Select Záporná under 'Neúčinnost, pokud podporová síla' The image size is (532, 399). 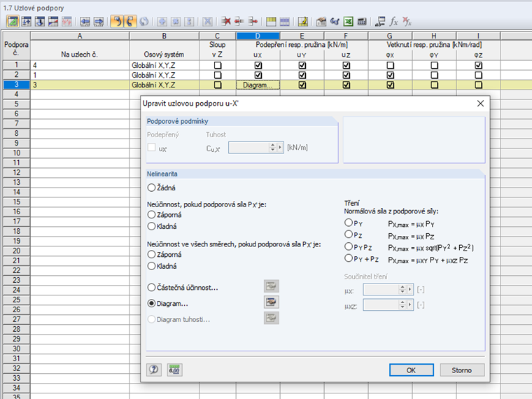[x=151, y=214]
